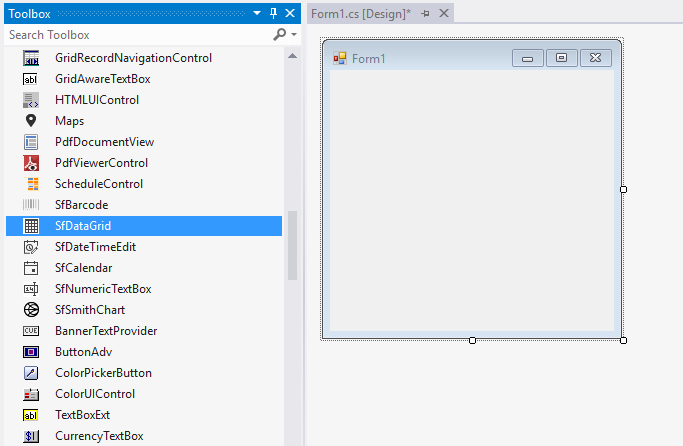Click the search magnifier icon in Toolbox
The image size is (683, 446).
(x=279, y=34)
